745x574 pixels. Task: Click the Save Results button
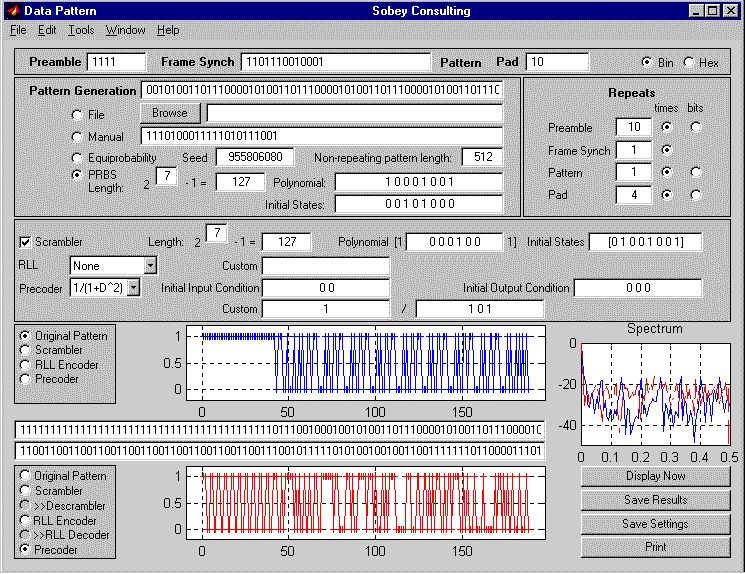pyautogui.click(x=656, y=500)
